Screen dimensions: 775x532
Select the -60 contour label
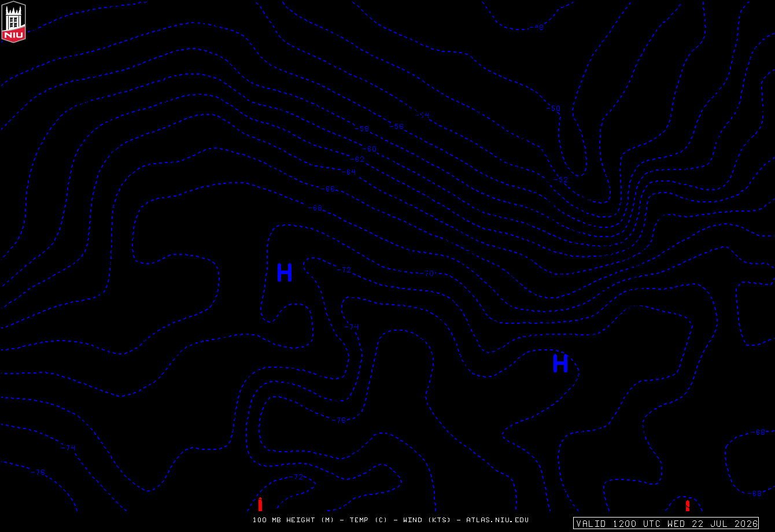[370, 149]
